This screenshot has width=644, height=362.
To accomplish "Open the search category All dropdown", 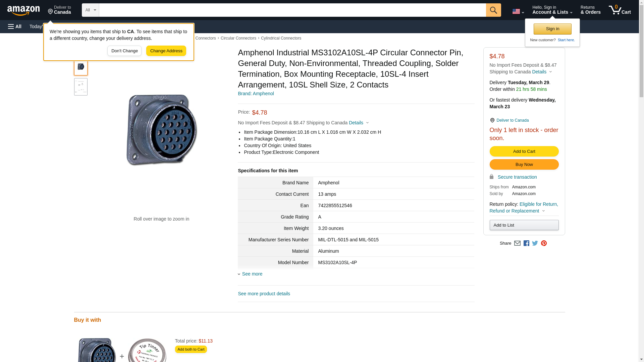I will click(x=90, y=10).
